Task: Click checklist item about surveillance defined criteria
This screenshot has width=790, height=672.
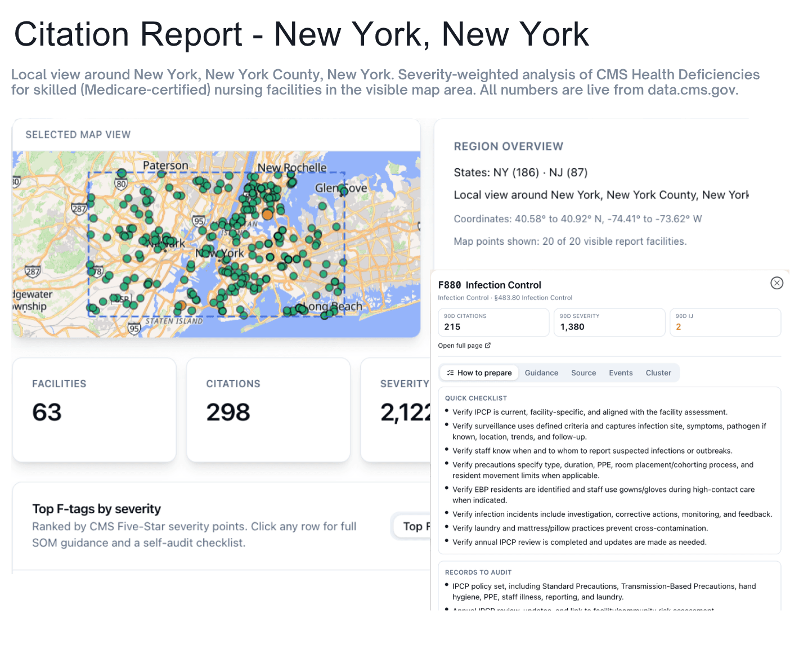Action: coord(609,431)
